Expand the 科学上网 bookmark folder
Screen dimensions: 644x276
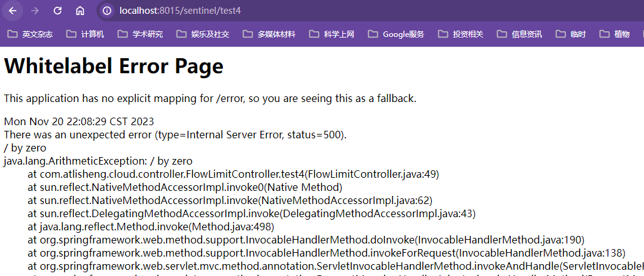click(x=332, y=34)
